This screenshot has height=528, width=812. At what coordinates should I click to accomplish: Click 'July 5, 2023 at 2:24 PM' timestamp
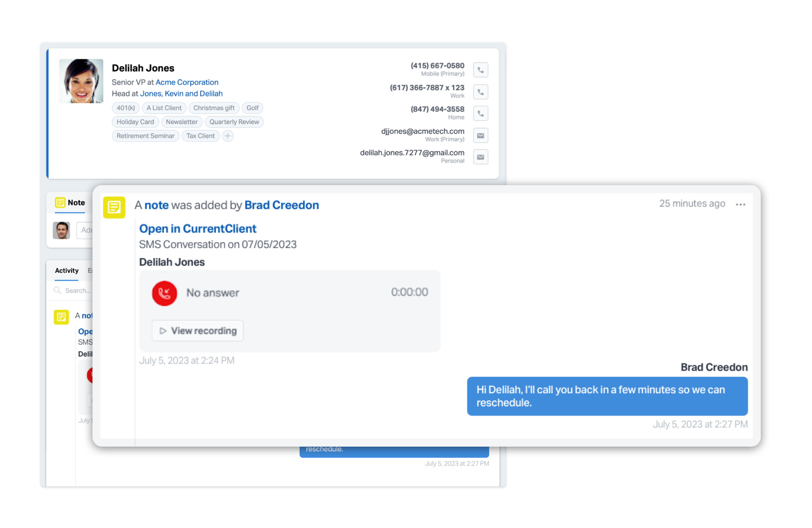(187, 361)
